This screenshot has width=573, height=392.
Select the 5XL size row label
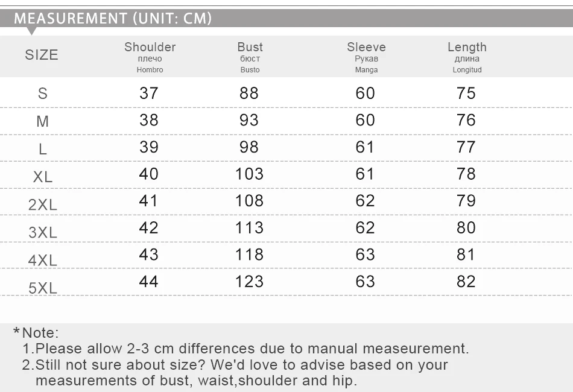(x=43, y=288)
